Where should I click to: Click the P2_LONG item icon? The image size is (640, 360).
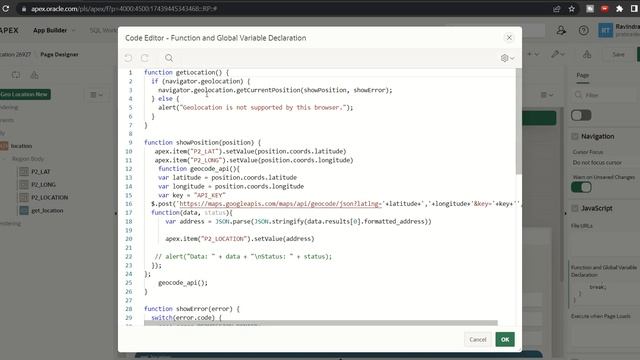pos(24,184)
